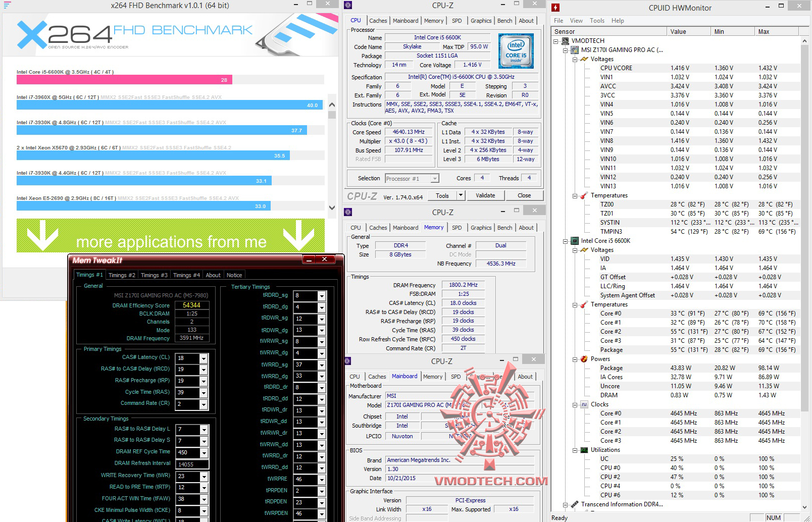Click the benchmark results list scrollbar down arrow
The image size is (812, 522).
pos(332,207)
